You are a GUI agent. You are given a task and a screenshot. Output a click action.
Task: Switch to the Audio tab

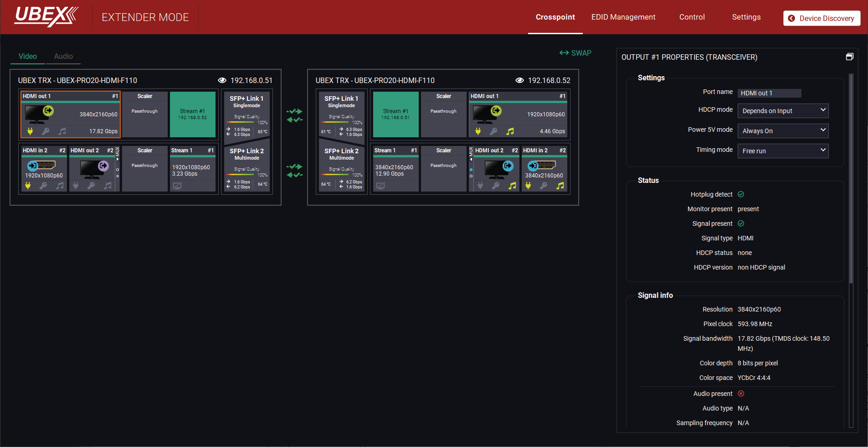coord(63,56)
